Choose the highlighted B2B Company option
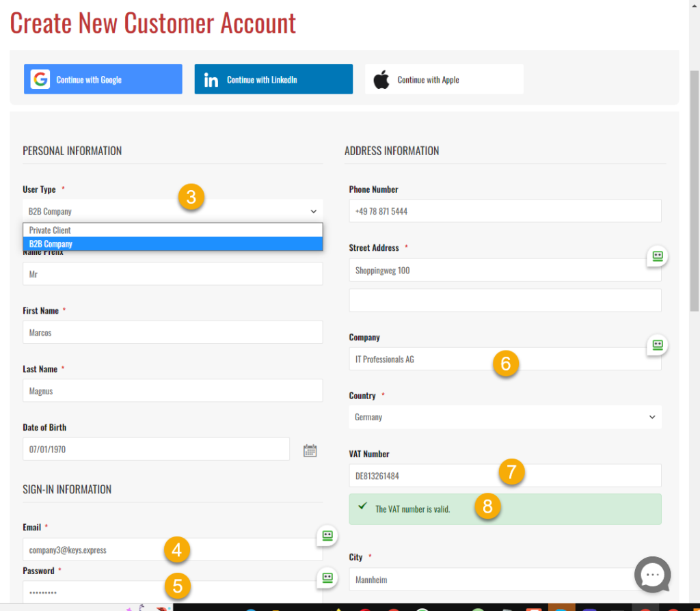The height and width of the screenshot is (611, 700). click(x=172, y=244)
